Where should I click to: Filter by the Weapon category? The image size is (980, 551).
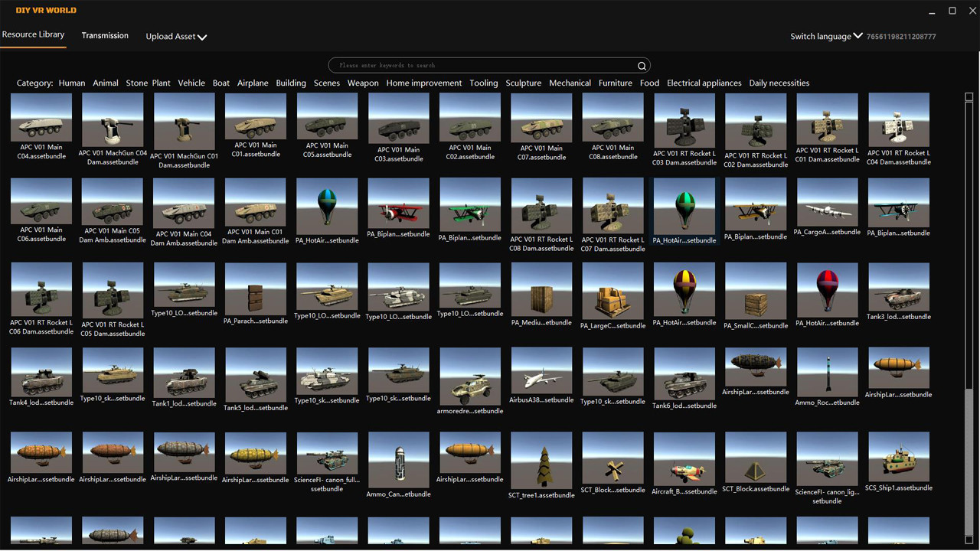coord(363,83)
